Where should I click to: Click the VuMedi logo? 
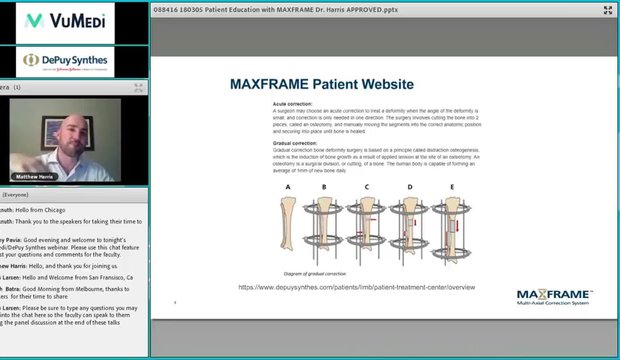(x=65, y=22)
